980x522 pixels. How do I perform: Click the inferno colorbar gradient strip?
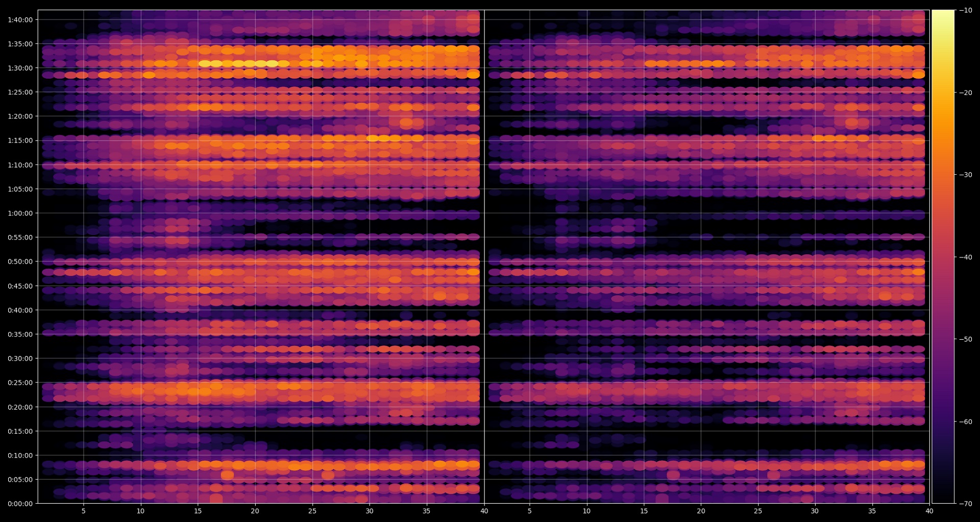point(943,257)
